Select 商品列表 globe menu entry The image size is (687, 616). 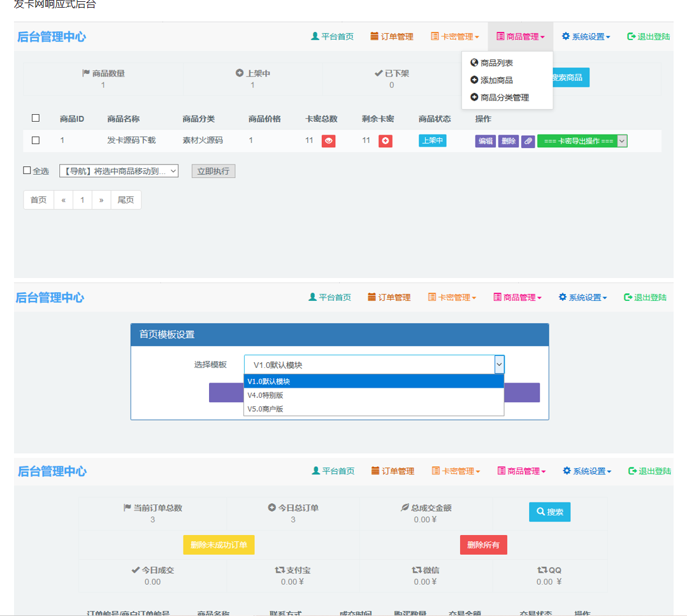tap(491, 62)
